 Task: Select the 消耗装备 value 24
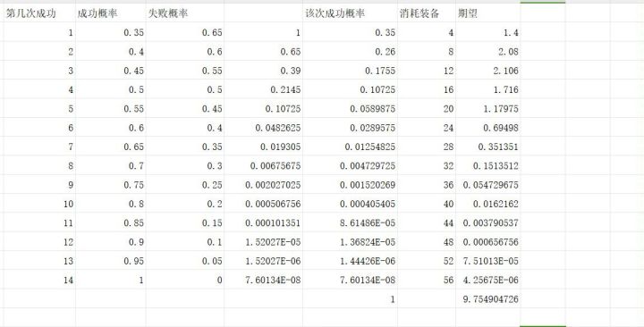click(427, 128)
